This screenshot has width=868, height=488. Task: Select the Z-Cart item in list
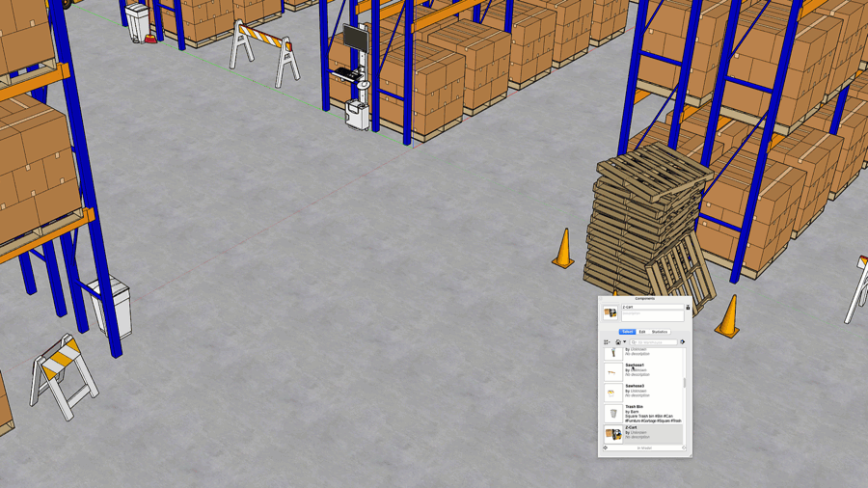(x=643, y=434)
